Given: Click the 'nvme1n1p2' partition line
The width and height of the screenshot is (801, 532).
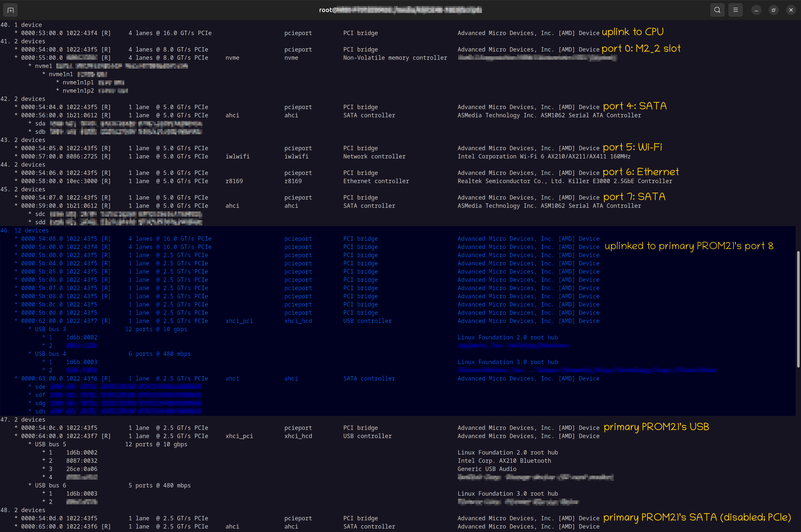Looking at the screenshot, I should pos(78,91).
